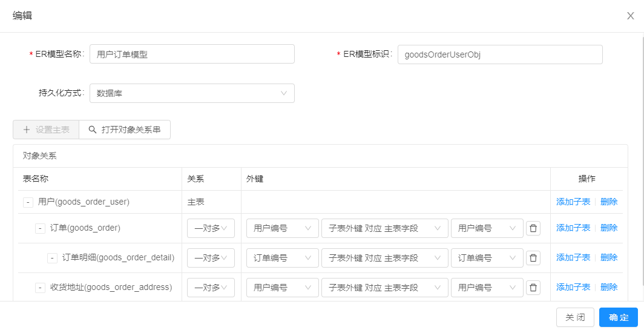The height and width of the screenshot is (333, 644).
Task: Focus the ER模型名称 input field
Action: tap(192, 54)
